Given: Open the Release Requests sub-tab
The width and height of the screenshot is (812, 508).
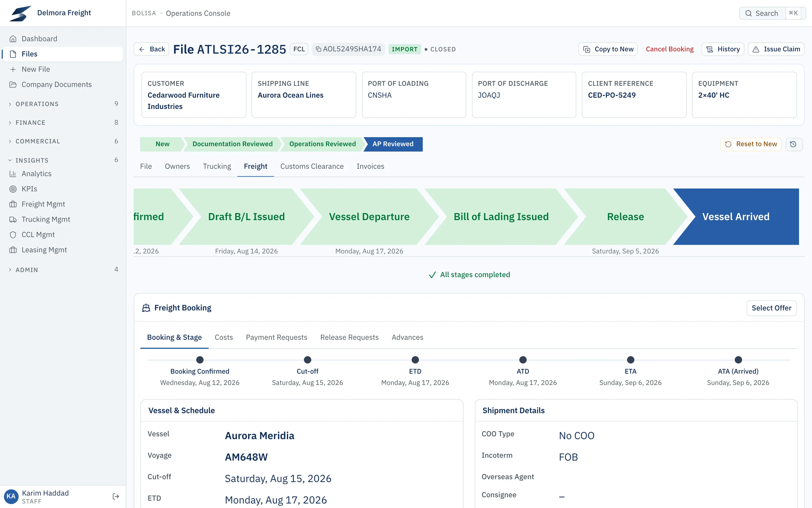Looking at the screenshot, I should click(x=349, y=337).
